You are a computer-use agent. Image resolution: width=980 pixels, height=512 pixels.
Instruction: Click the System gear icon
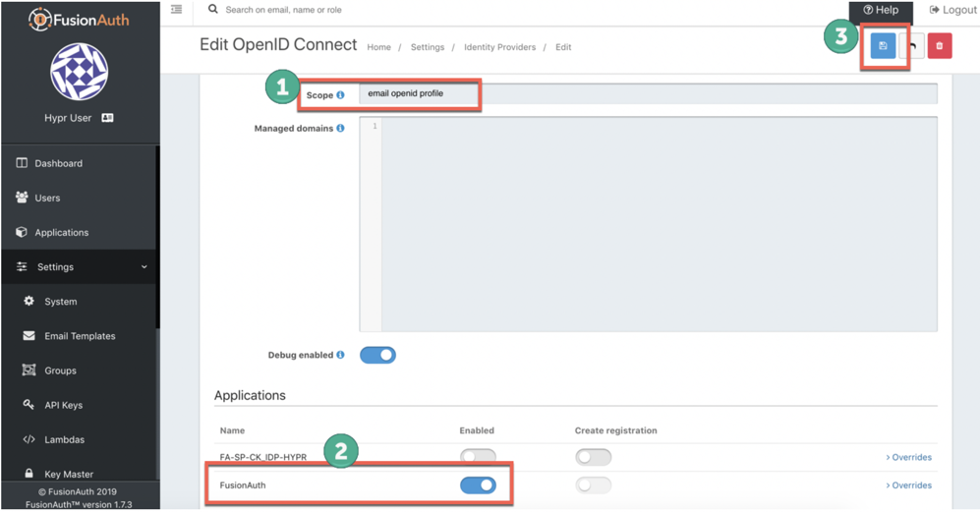pyautogui.click(x=29, y=301)
